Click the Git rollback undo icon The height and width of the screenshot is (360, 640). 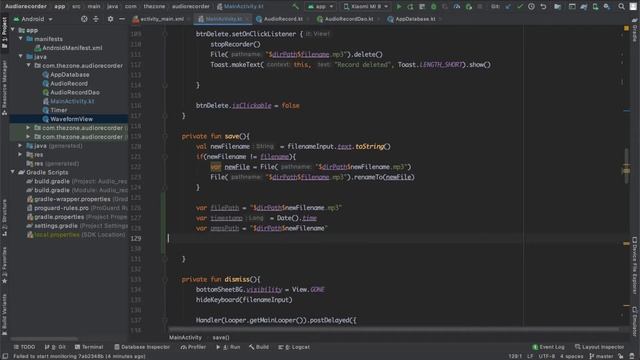pyautogui.click(x=543, y=7)
